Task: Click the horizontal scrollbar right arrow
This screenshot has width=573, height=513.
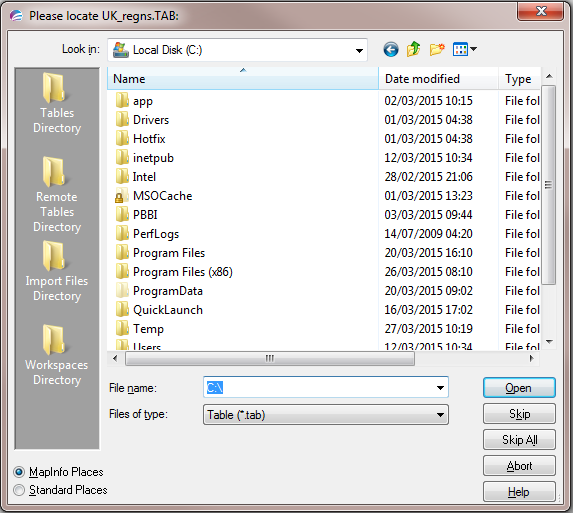Action: pyautogui.click(x=531, y=358)
